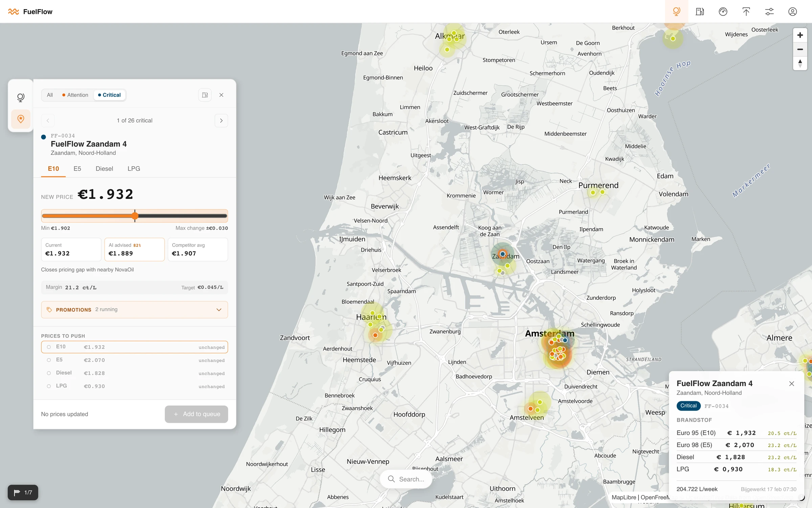The height and width of the screenshot is (508, 812).
Task: Click the FF-0034 station code in panel
Action: tap(63, 135)
